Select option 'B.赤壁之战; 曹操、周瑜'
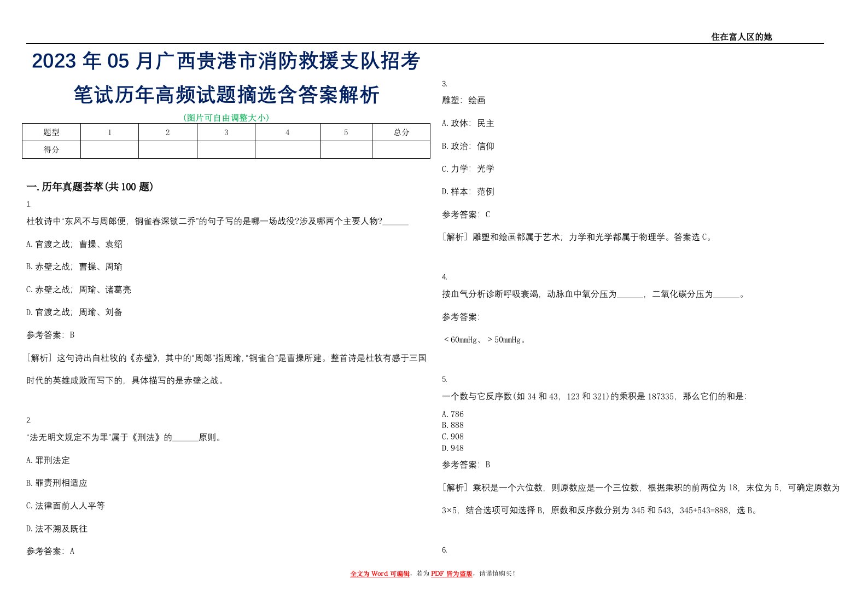The width and height of the screenshot is (868, 614). (74, 267)
